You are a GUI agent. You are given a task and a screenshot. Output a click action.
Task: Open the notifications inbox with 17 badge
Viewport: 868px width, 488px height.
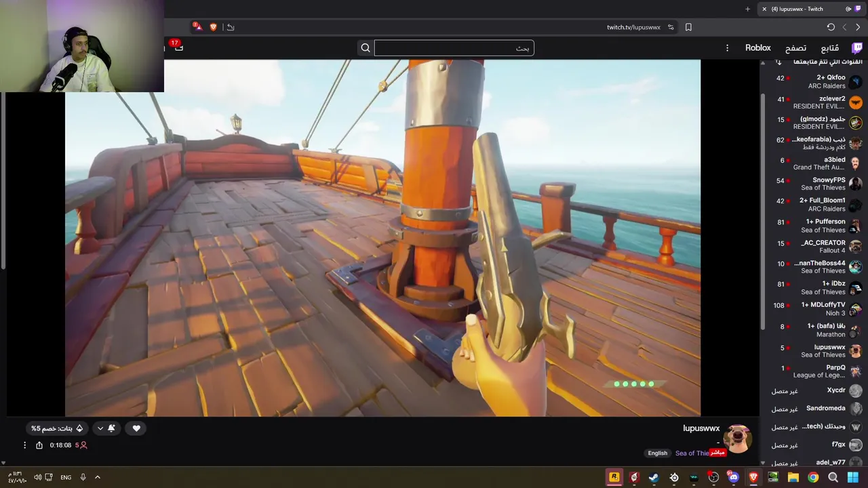click(x=178, y=47)
